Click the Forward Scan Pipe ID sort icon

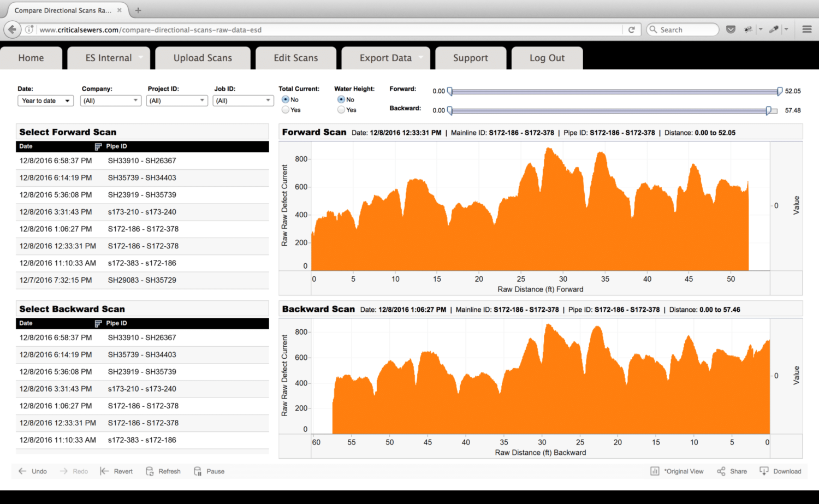tap(98, 146)
